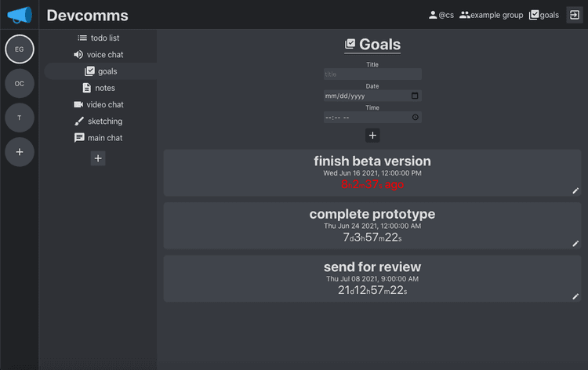Open the notes channel
The image size is (588, 370).
pos(98,88)
